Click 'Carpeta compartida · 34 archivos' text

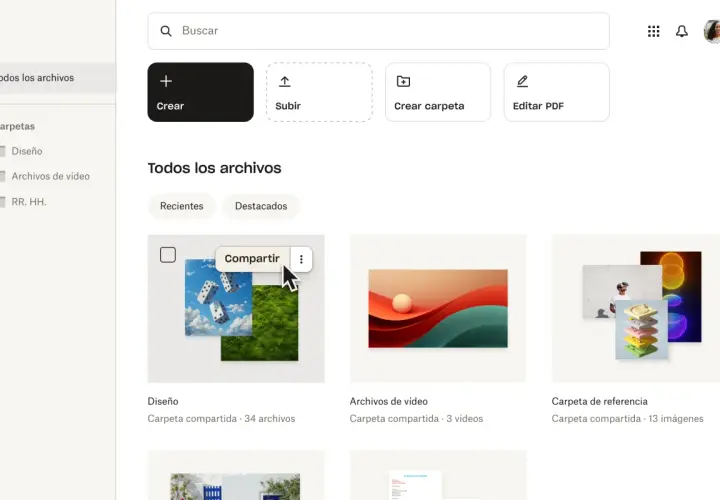pos(221,419)
